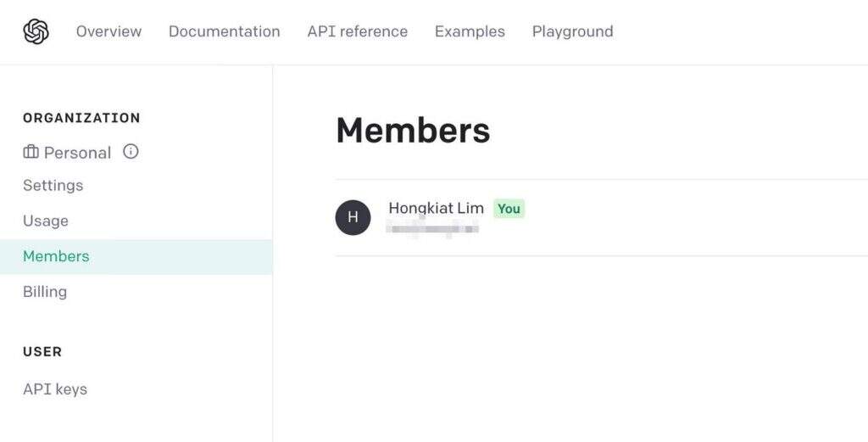This screenshot has width=868, height=442.
Task: Click the green You badge
Action: point(509,209)
